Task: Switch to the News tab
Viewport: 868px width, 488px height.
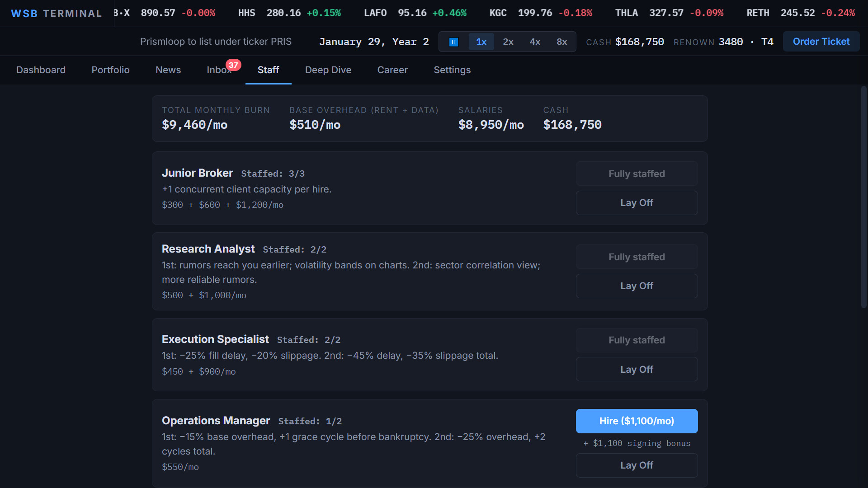Action: point(168,70)
